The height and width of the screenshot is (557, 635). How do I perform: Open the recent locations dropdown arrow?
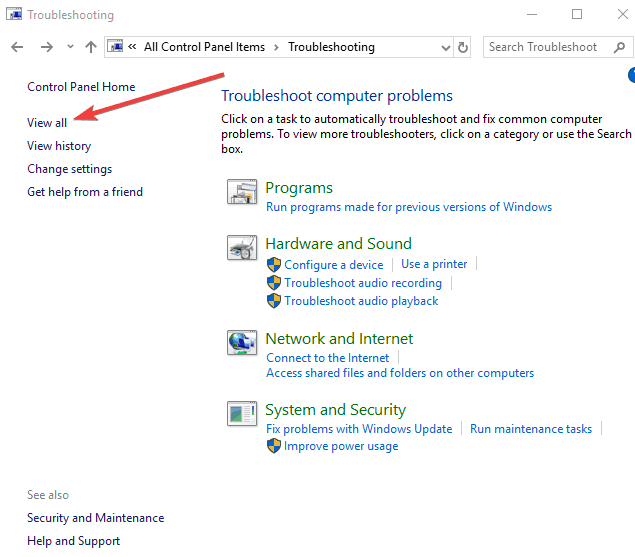[70, 47]
